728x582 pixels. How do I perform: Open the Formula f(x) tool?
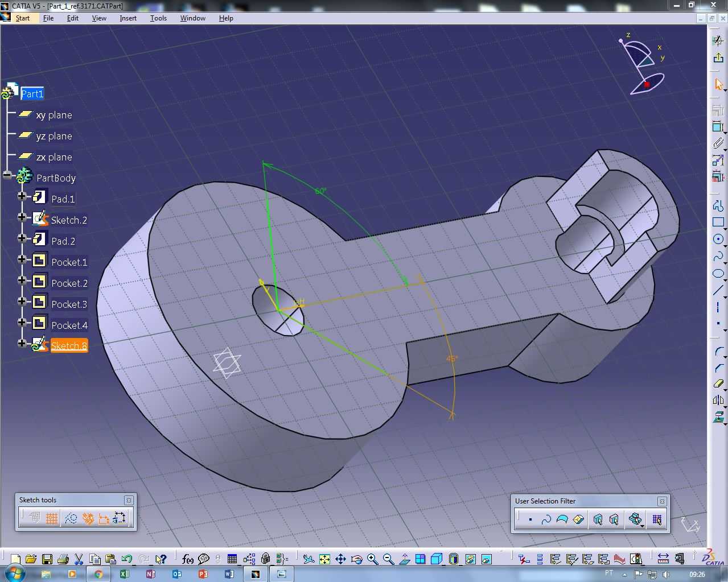pos(187,559)
